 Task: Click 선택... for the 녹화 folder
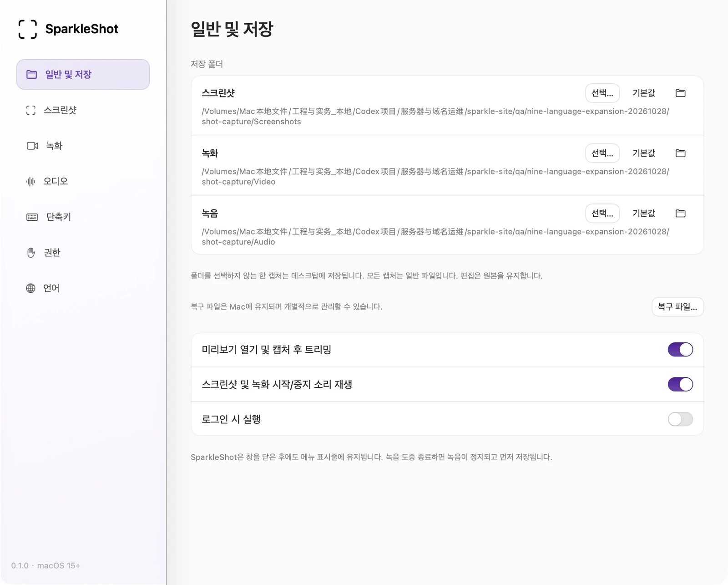[x=602, y=153]
